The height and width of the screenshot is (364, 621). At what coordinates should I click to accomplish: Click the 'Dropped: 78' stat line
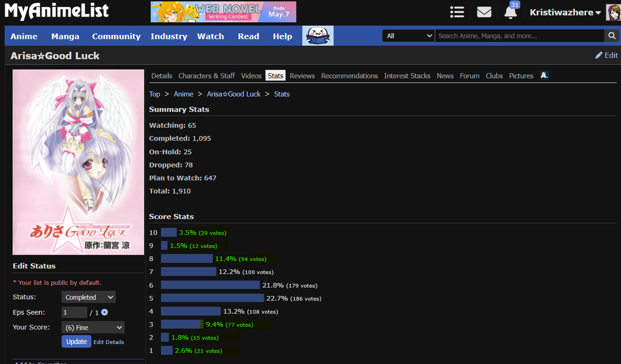pyautogui.click(x=171, y=165)
